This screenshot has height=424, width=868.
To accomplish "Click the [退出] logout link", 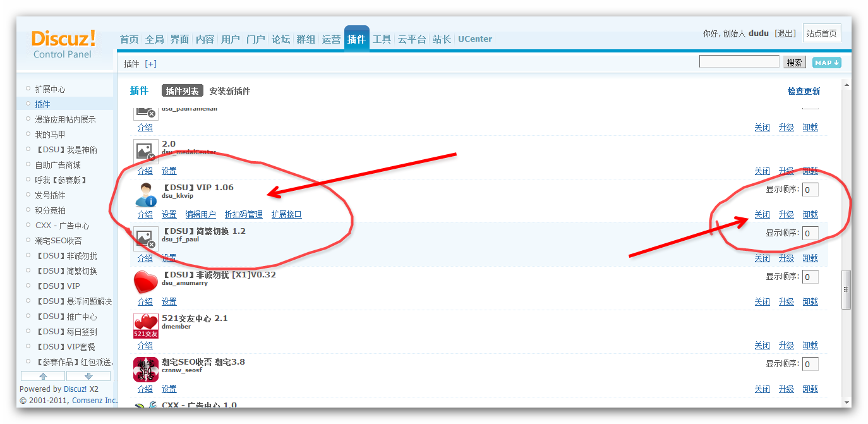I will [785, 33].
